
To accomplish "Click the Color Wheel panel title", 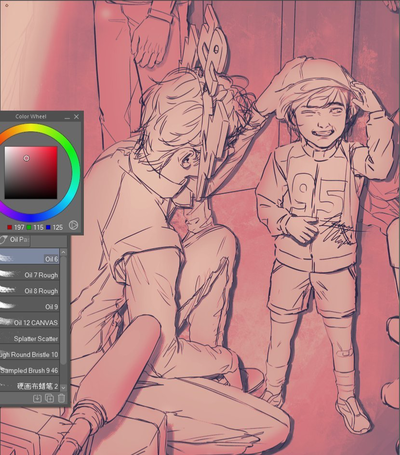I will pos(31,117).
